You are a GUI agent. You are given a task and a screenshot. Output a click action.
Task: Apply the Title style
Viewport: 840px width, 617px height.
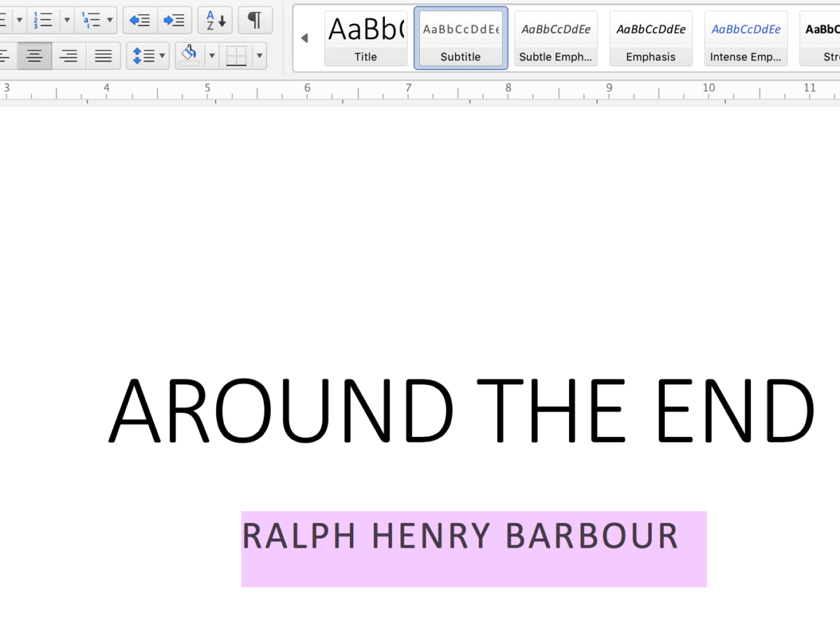pyautogui.click(x=365, y=38)
